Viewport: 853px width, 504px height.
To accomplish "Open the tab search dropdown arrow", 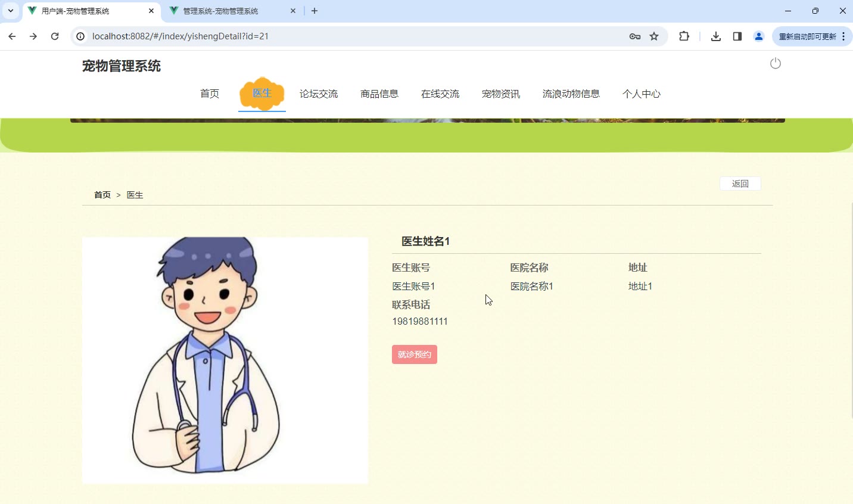I will coord(11,11).
